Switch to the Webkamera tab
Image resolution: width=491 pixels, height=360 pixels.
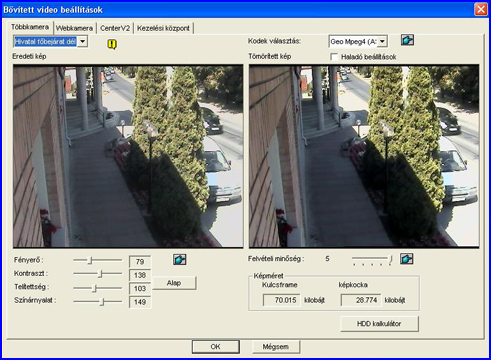coord(74,28)
